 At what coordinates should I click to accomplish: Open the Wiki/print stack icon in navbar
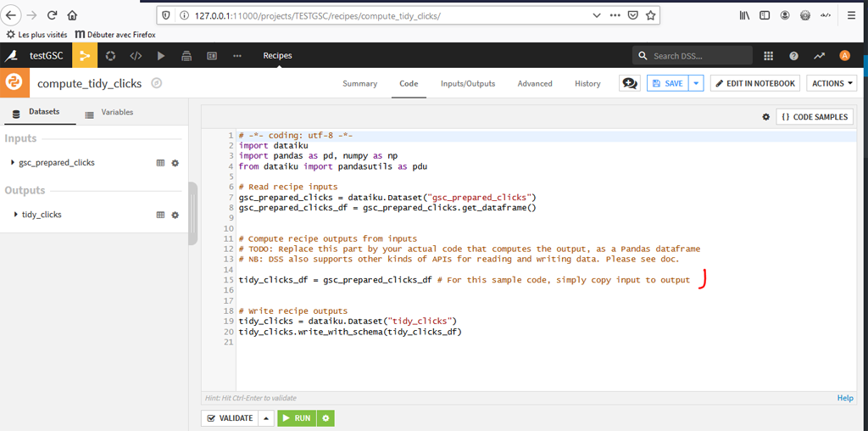coord(186,55)
